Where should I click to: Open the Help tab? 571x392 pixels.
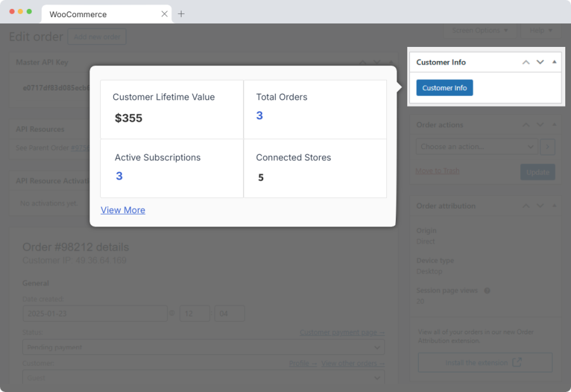(x=541, y=30)
